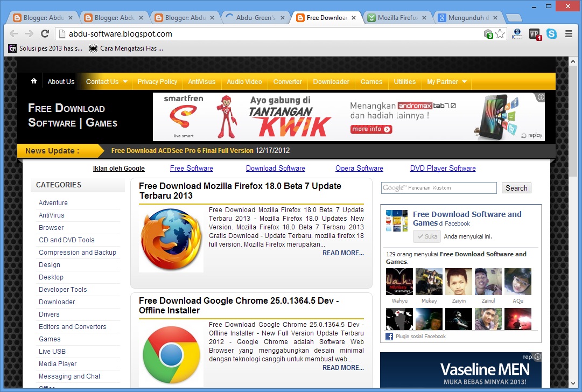Open Utilities navigation item
Viewport: 582px width, 392px height.
coord(404,82)
